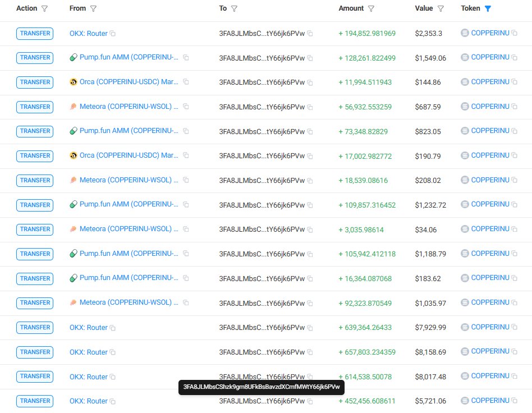The width and height of the screenshot is (532, 413).
Task: Open filter options for the Token column
Action: tap(488, 8)
